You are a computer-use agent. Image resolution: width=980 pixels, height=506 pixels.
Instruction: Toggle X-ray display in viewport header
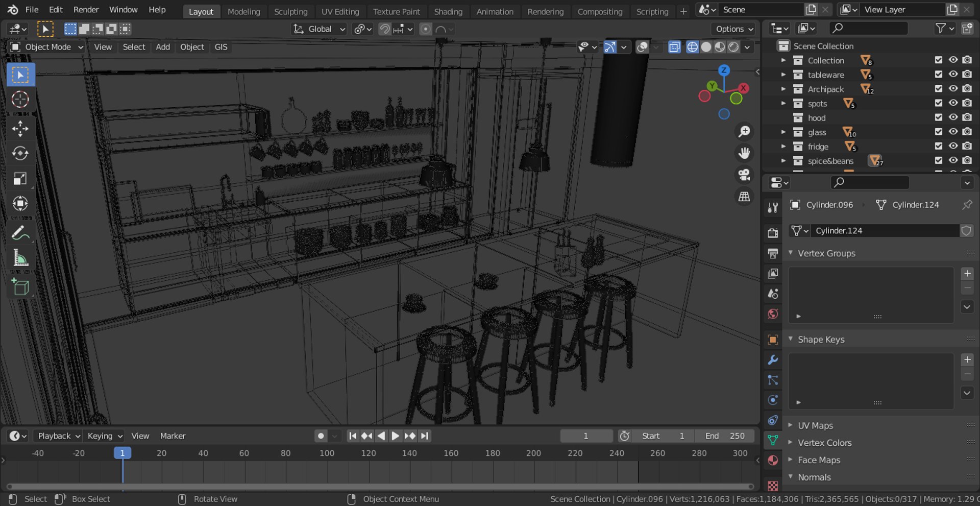674,47
